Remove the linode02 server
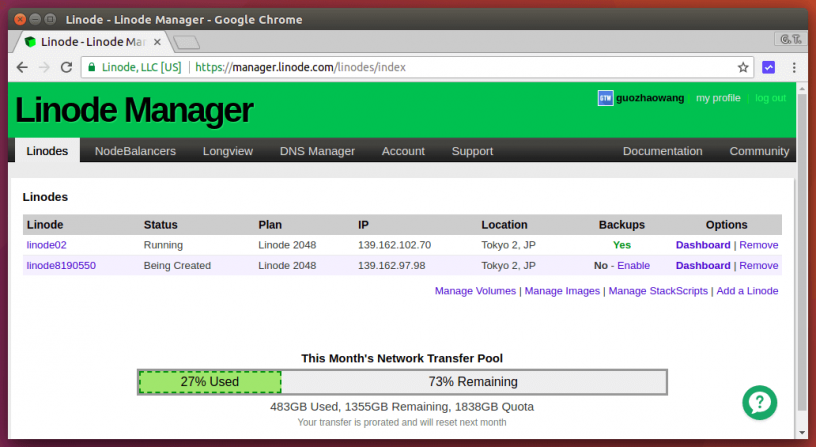 (758, 245)
